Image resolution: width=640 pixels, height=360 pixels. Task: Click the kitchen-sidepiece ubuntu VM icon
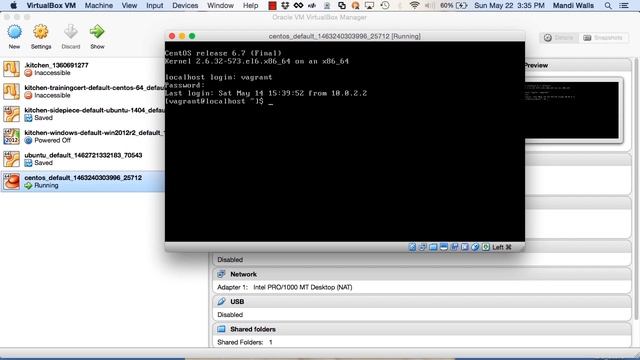click(11, 114)
